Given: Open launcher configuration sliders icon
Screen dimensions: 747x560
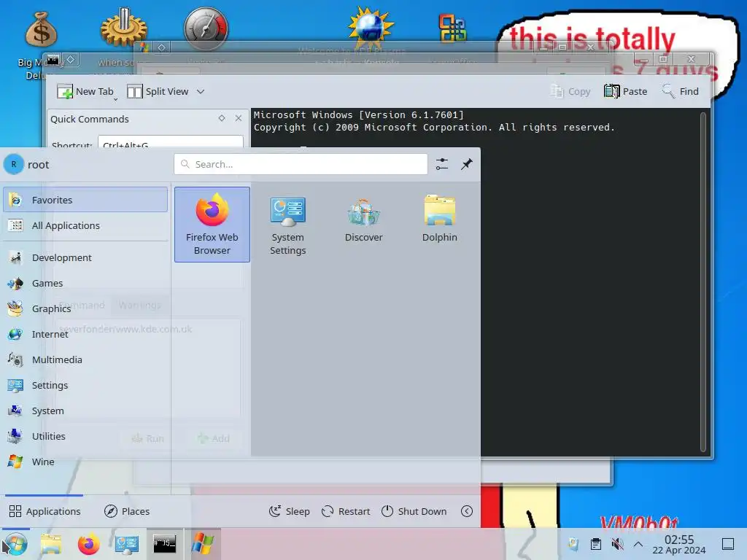Looking at the screenshot, I should pyautogui.click(x=441, y=164).
